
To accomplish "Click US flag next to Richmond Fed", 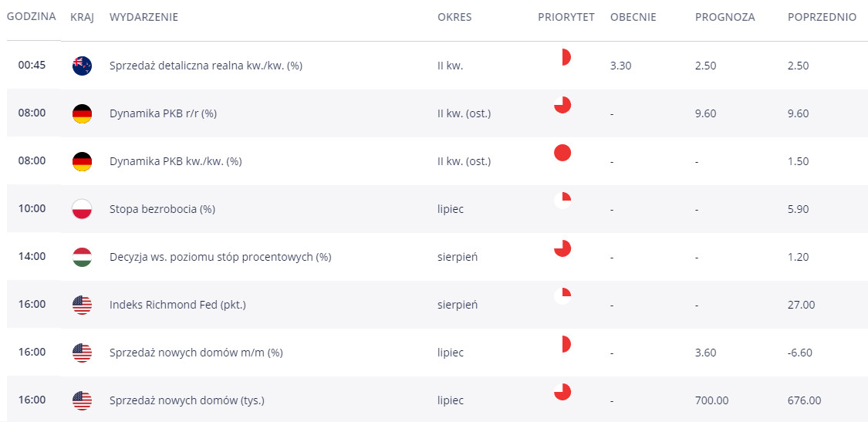I will coord(82,306).
